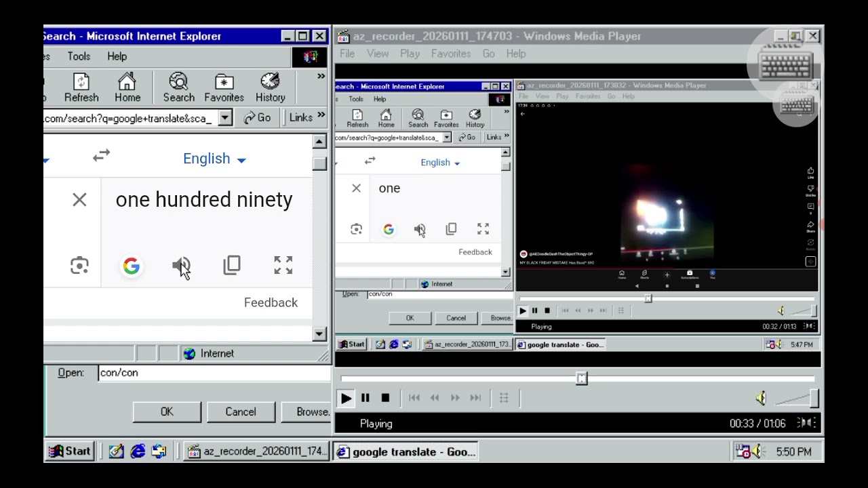This screenshot has height=488, width=868.
Task: Click Rewind in the main Media Player controls
Action: (435, 398)
